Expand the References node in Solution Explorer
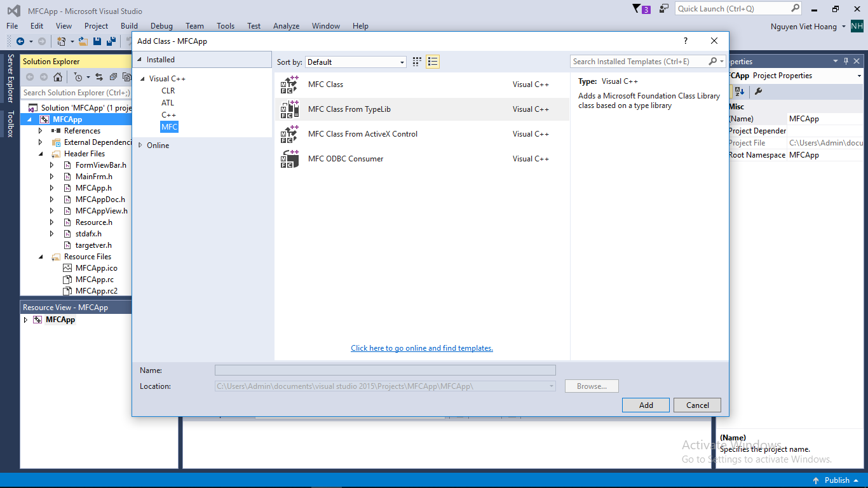 pyautogui.click(x=41, y=131)
